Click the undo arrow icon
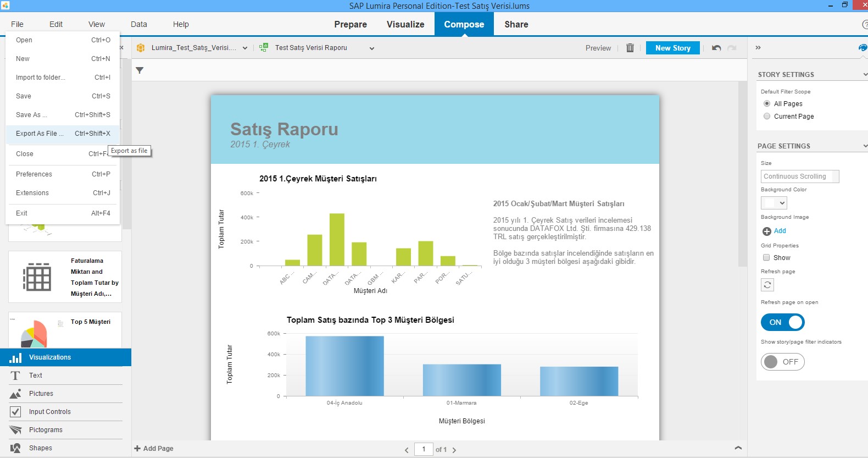868x458 pixels. (716, 48)
